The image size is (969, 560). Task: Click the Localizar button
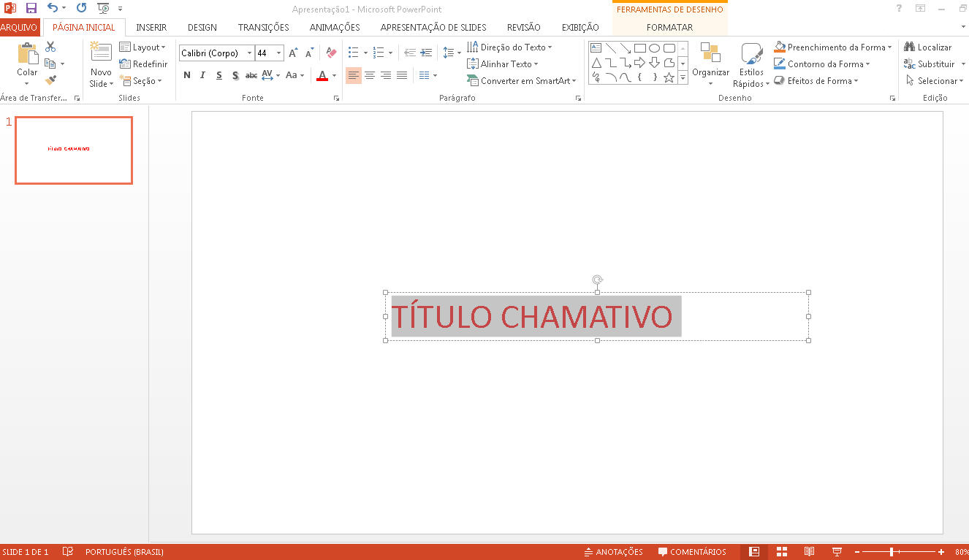(928, 47)
